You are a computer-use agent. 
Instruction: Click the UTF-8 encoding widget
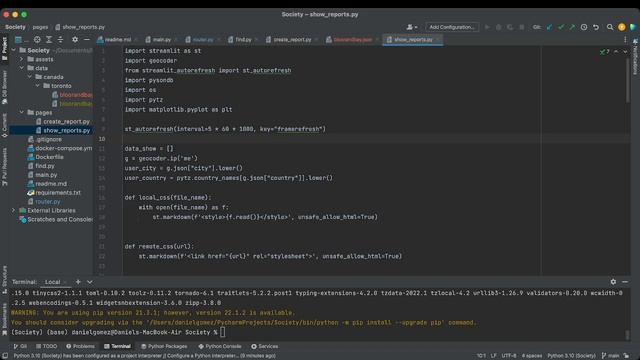click(x=509, y=356)
